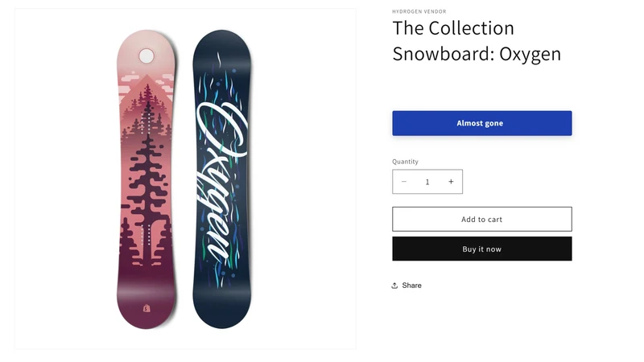Image resolution: width=644 pixels, height=362 pixels.
Task: Select the Buy it now button
Action: click(x=481, y=249)
